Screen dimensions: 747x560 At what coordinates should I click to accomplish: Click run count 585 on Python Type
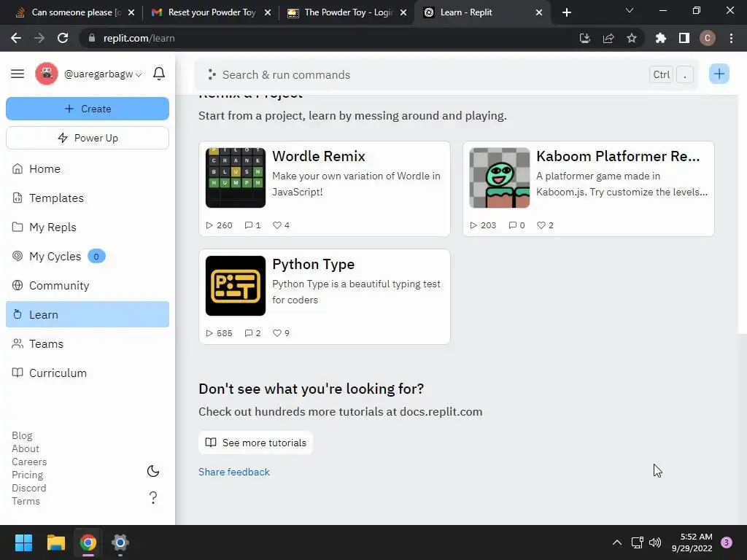(x=219, y=333)
